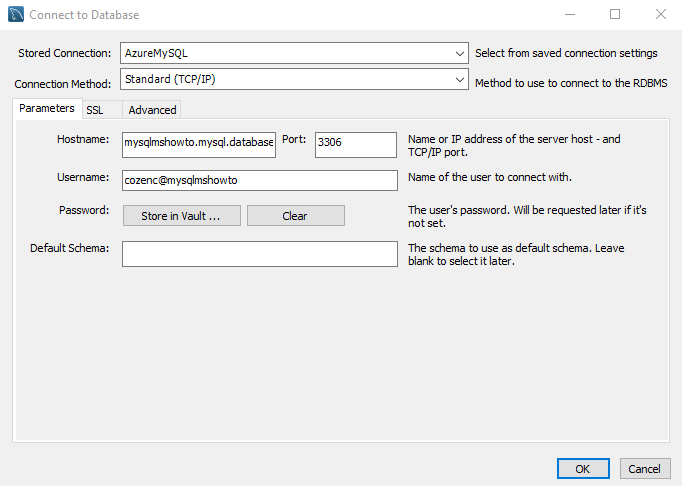This screenshot has width=682, height=486.
Task: Click into the Port field showing 3306
Action: point(356,144)
